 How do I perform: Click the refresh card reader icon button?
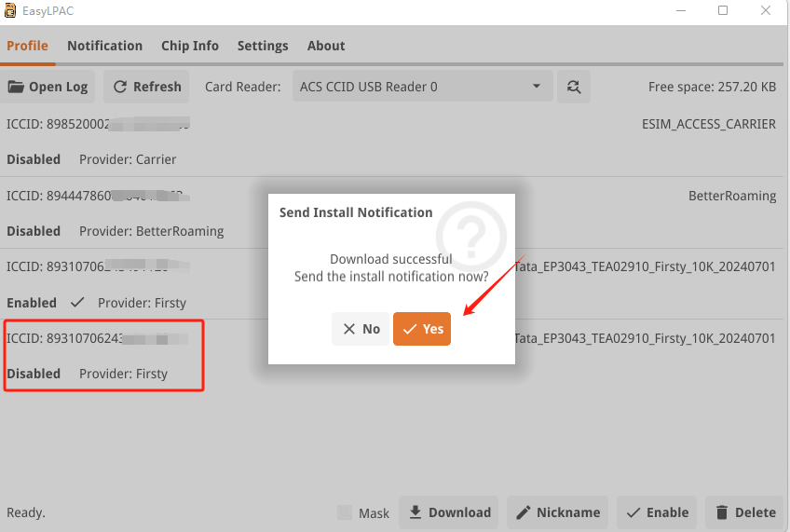(x=574, y=87)
